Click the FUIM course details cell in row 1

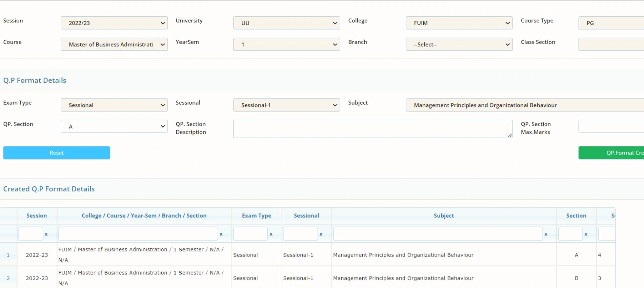click(x=144, y=255)
